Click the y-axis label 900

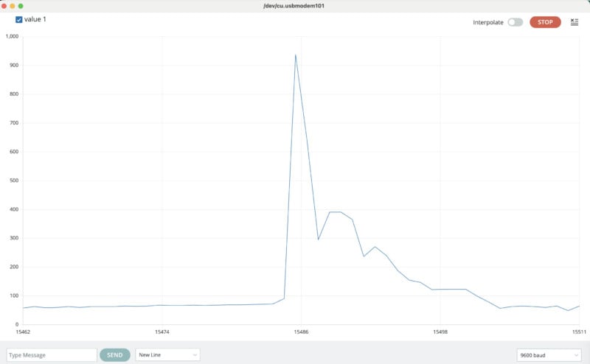click(14, 65)
